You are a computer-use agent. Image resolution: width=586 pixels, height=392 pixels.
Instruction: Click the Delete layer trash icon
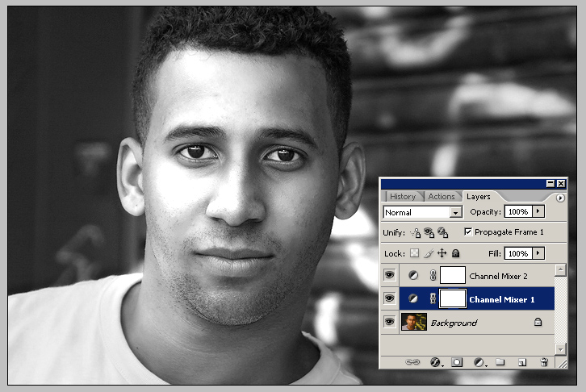point(544,362)
